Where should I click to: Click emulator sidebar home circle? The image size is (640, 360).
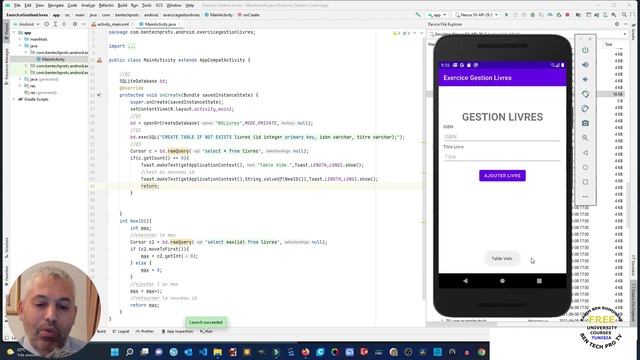(x=585, y=167)
